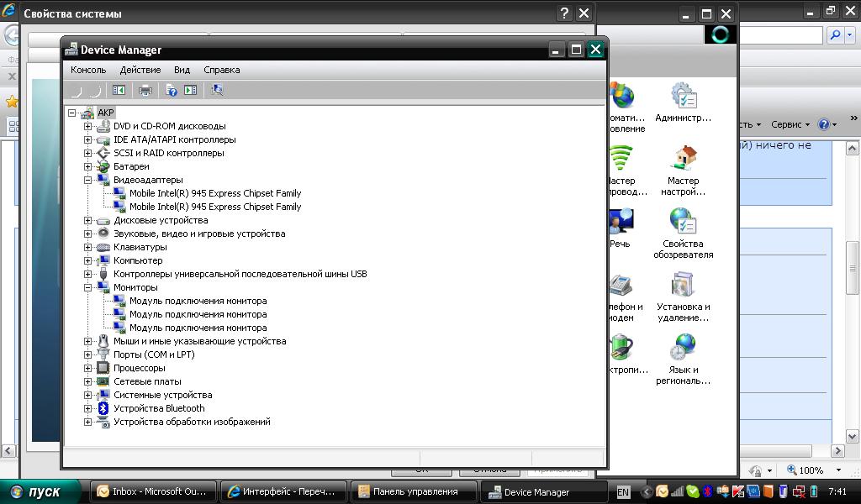Click the Клавиатуры keyboard icon
The height and width of the screenshot is (504, 861).
(x=103, y=247)
